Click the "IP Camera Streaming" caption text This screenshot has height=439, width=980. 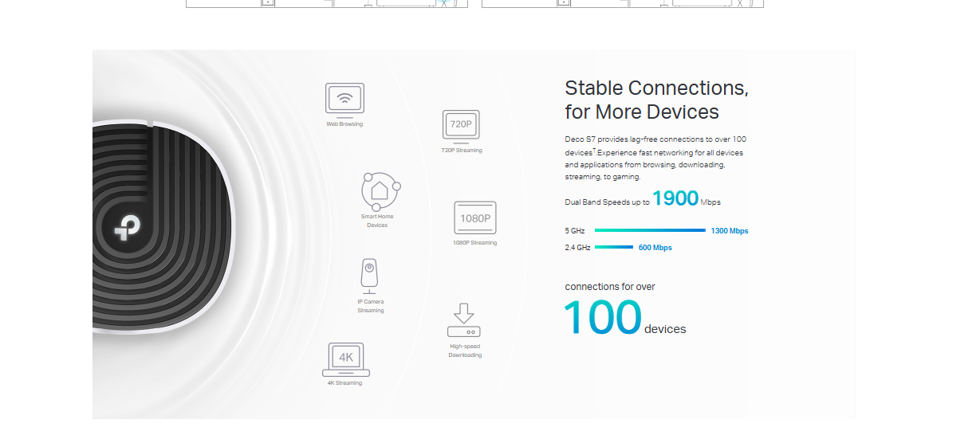pyautogui.click(x=371, y=306)
